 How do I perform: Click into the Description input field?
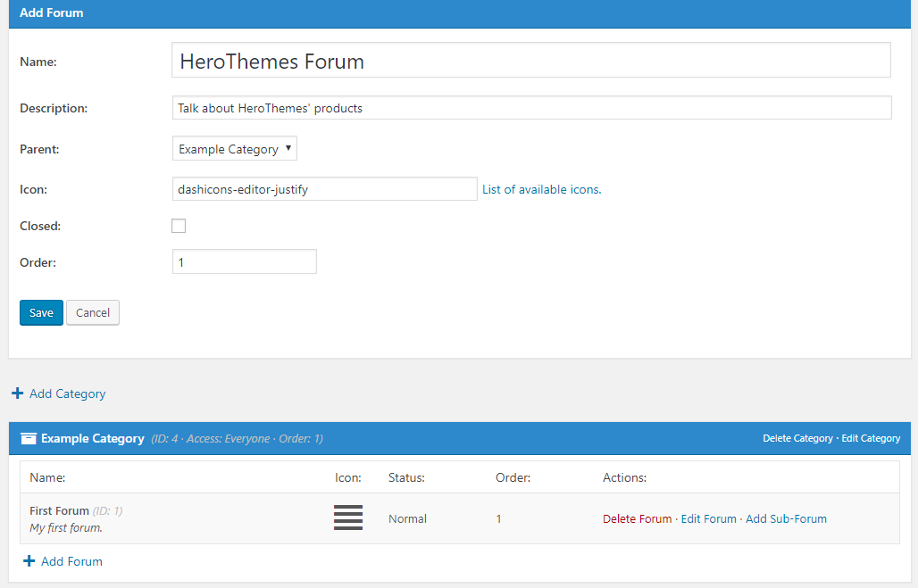[x=531, y=108]
